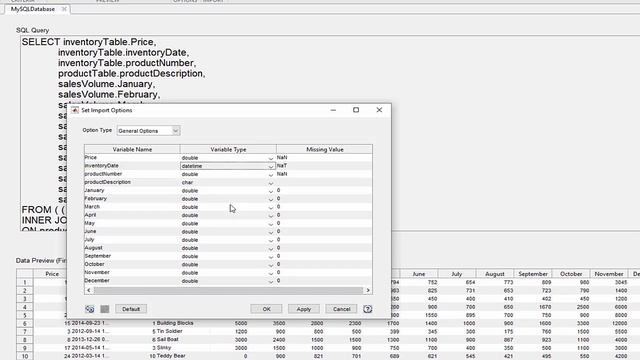Click the gray square icon beside the Default button
Viewport: 640px width, 360px height.
[105, 309]
